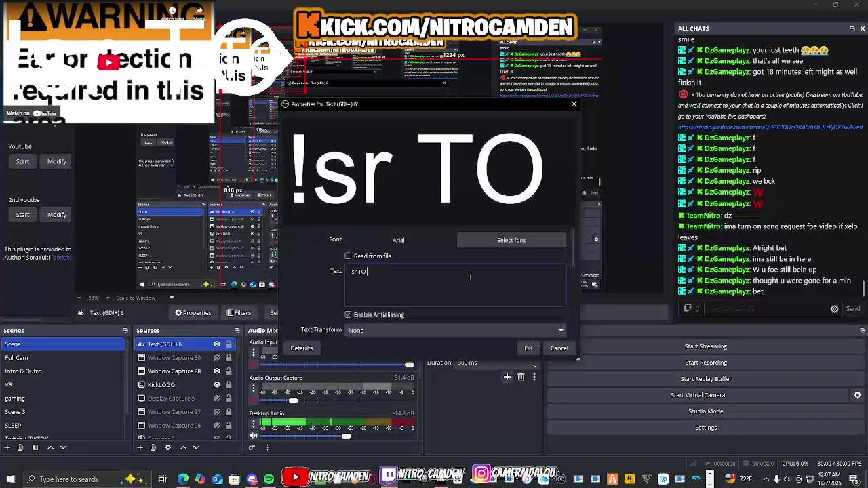Open the Text Transform dropdown
The height and width of the screenshot is (488, 868).
456,331
